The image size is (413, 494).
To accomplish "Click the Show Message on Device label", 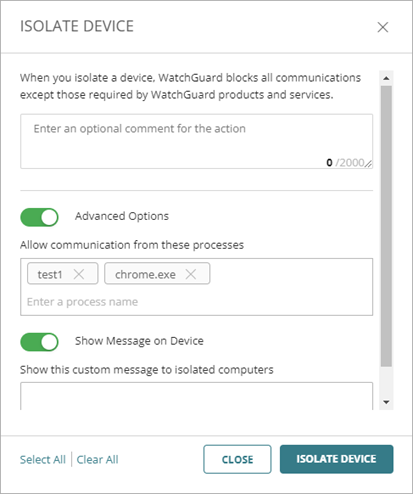I will coord(139,341).
